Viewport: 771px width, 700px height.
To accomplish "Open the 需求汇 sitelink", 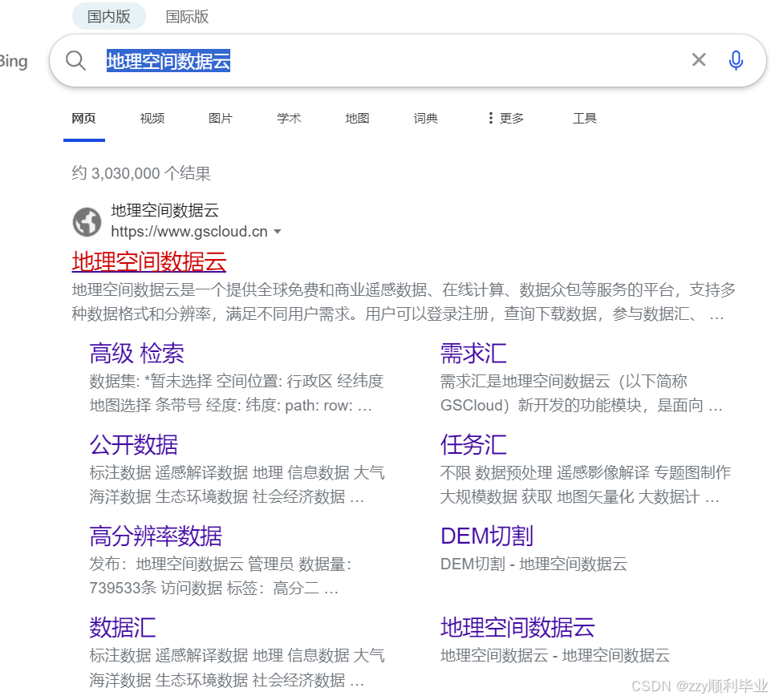I will pyautogui.click(x=473, y=353).
